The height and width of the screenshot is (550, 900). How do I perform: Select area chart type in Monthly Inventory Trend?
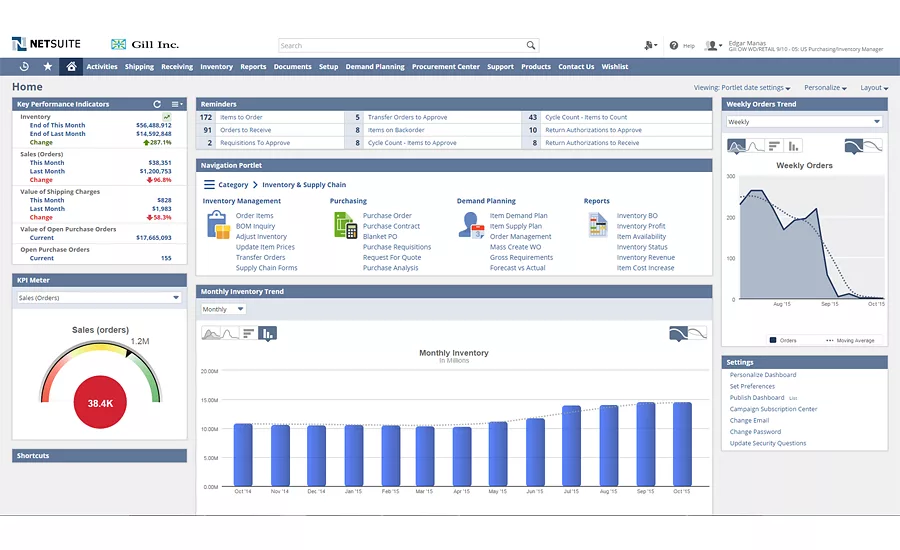tap(211, 334)
